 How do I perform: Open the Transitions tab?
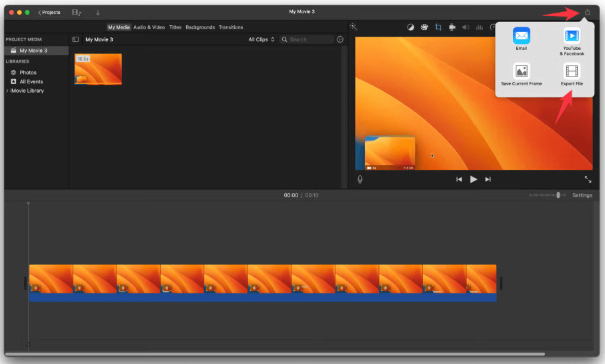231,27
